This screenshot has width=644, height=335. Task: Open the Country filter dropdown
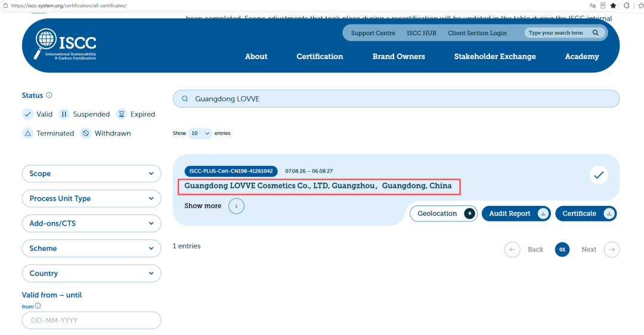91,273
